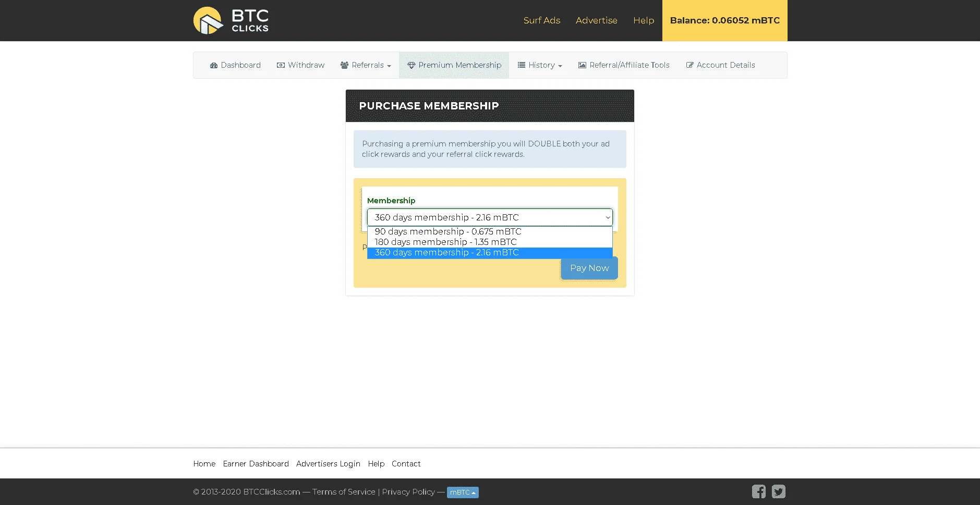The height and width of the screenshot is (505, 980).
Task: Click the History list icon
Action: [521, 65]
